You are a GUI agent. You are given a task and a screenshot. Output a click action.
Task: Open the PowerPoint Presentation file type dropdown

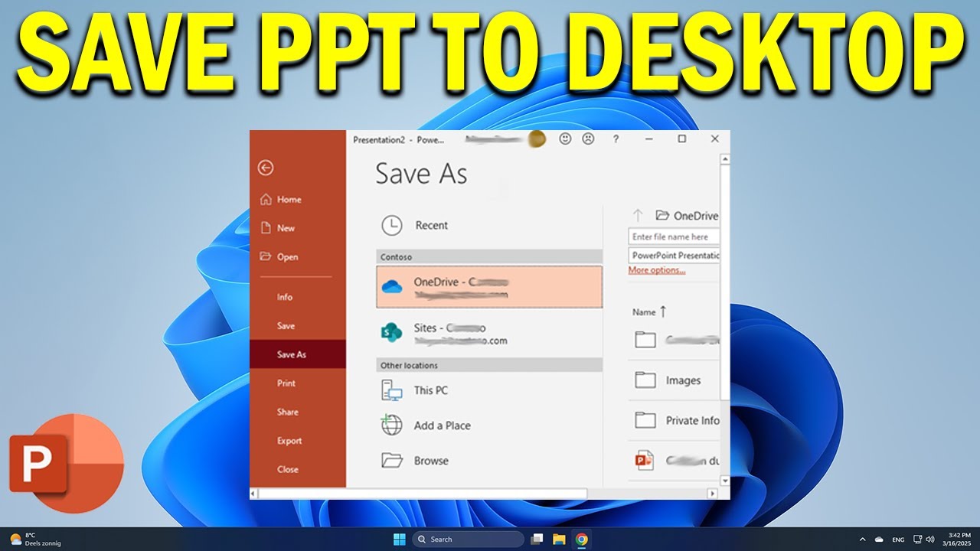point(674,256)
